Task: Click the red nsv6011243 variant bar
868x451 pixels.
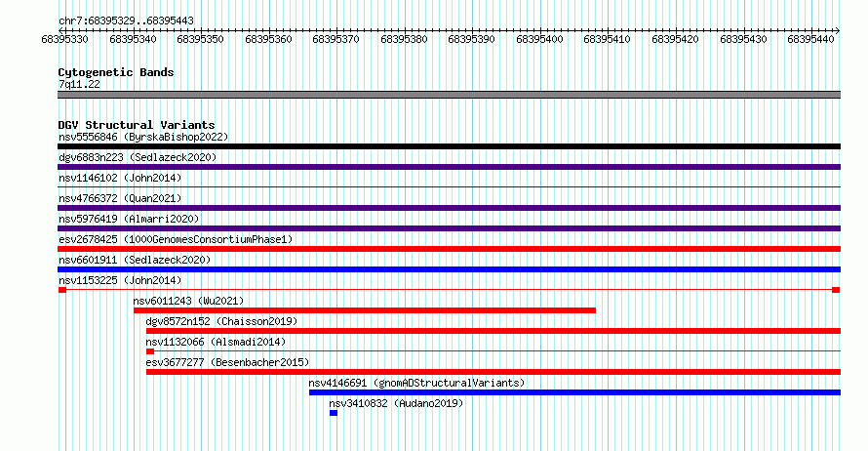Action: pyautogui.click(x=365, y=310)
